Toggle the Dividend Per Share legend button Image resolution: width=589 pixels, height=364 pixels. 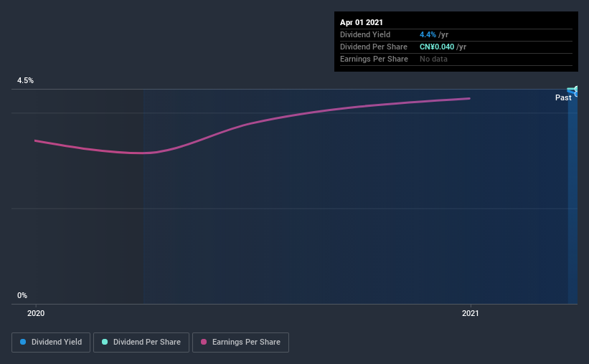[141, 343]
